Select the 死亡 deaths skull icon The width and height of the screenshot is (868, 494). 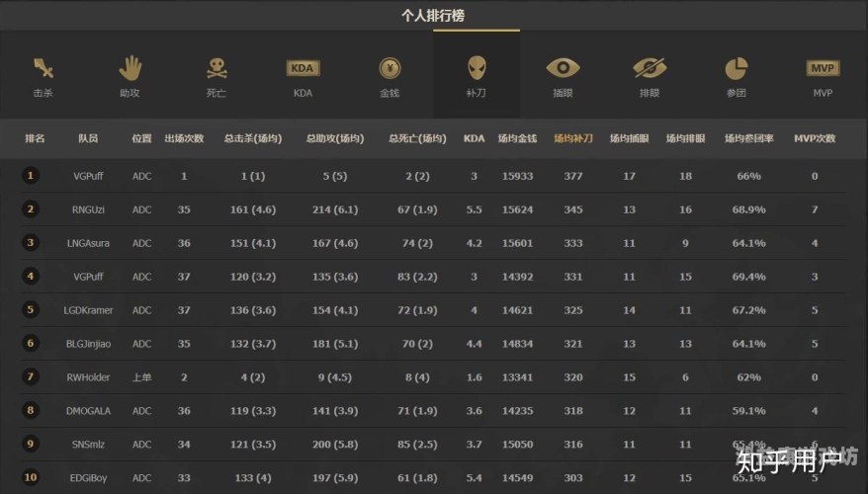click(x=217, y=68)
